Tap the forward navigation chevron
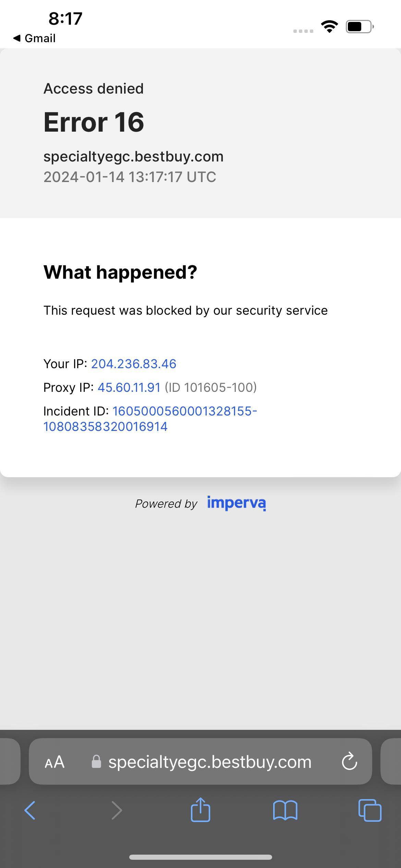Image resolution: width=401 pixels, height=868 pixels. [x=117, y=811]
